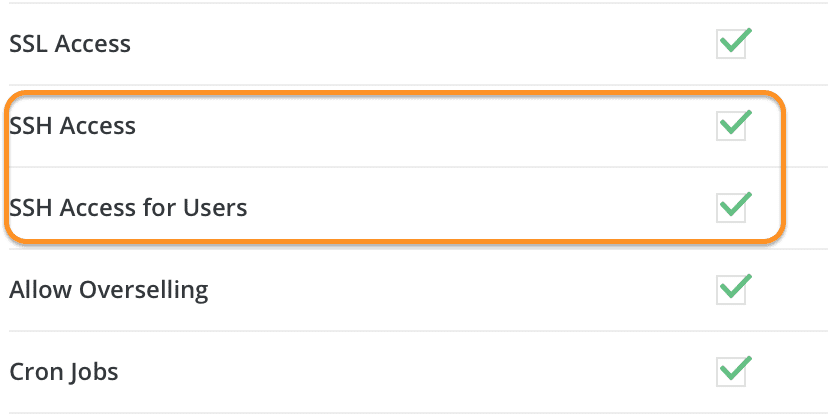Toggle the SSH Access for Users checkbox

[732, 209]
